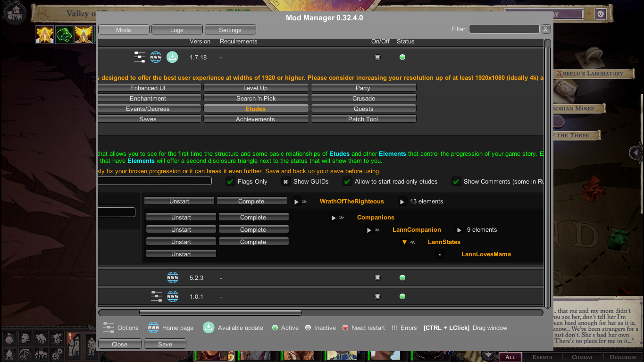
Task: Switch to the Logs tab
Action: (177, 30)
